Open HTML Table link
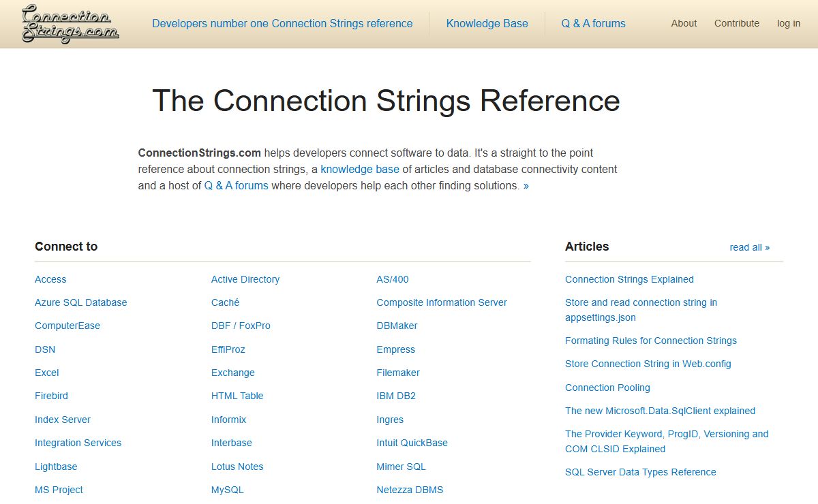Viewport: 818px width, 504px height. (237, 396)
